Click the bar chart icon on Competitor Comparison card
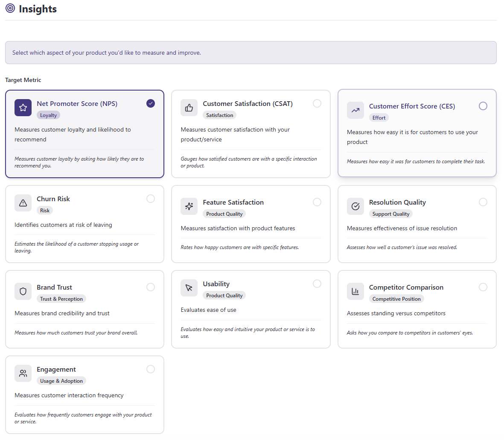This screenshot has width=504, height=440. coord(355,291)
